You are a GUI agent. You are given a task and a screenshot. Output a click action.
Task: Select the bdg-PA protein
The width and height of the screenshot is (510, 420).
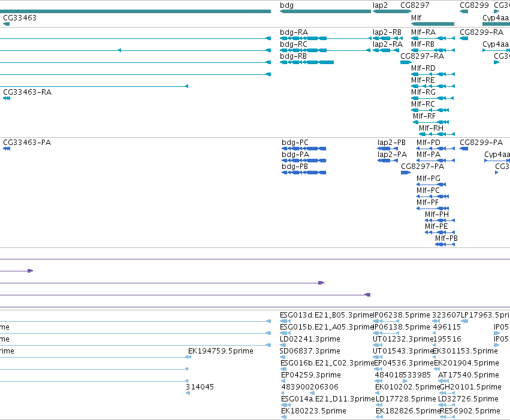(x=295, y=155)
